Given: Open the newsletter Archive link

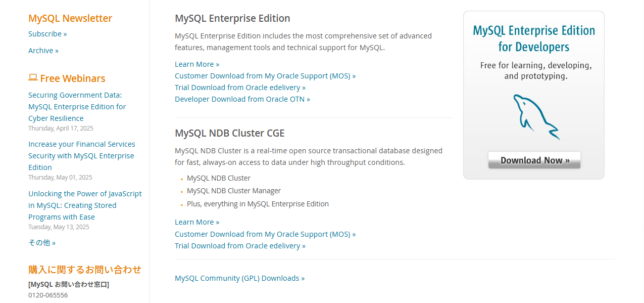Looking at the screenshot, I should pos(43,51).
